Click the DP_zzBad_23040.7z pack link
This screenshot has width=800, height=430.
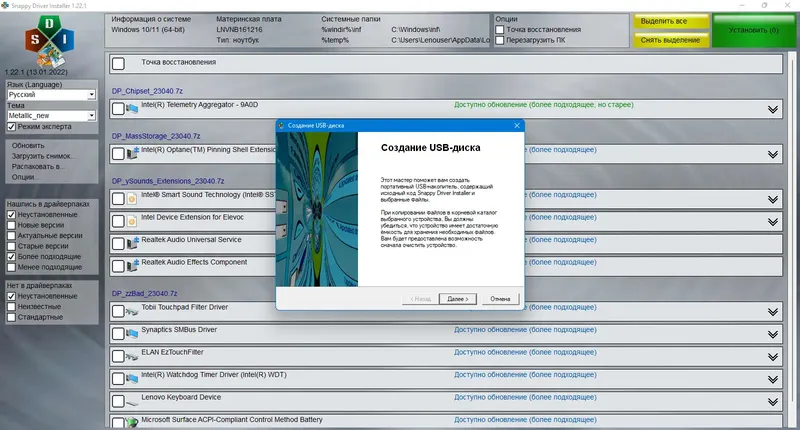pyautogui.click(x=144, y=294)
